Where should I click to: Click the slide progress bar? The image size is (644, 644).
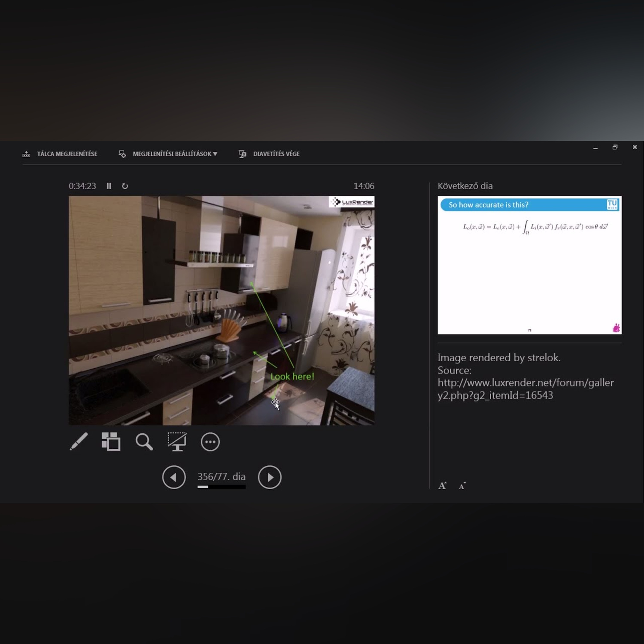pos(222,487)
